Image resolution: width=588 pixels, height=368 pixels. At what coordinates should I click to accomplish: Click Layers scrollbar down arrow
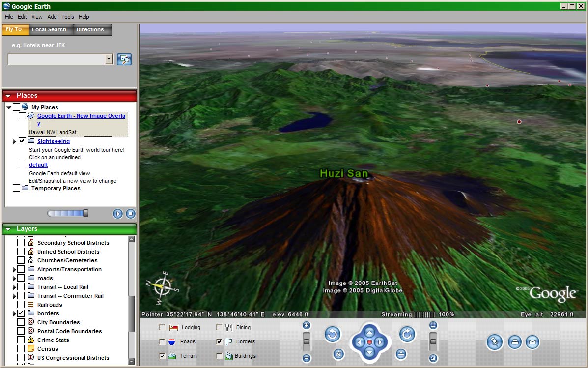(131, 362)
